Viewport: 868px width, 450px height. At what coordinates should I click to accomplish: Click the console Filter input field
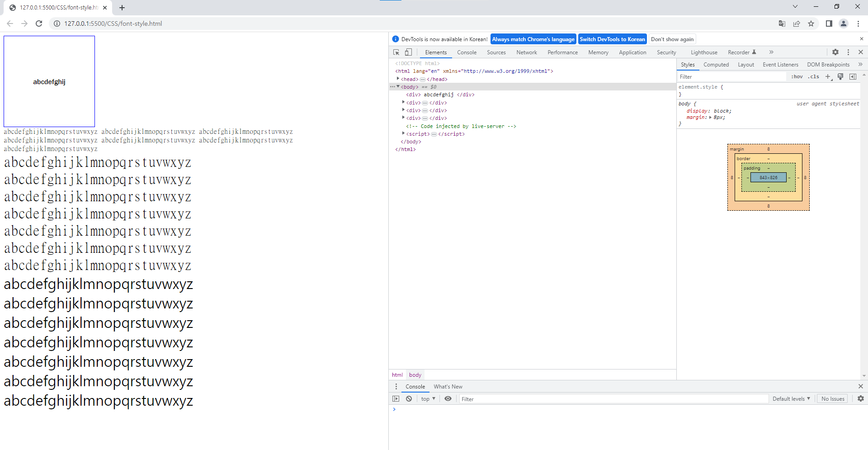click(614, 399)
